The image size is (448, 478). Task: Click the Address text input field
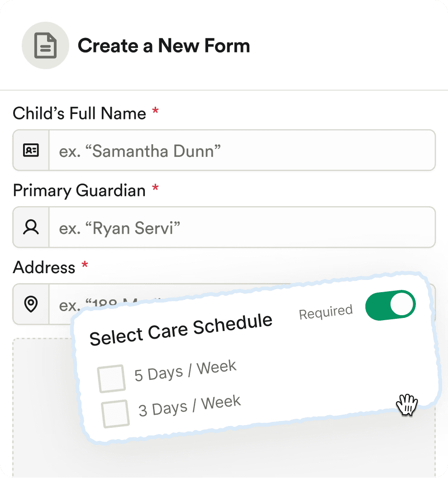tap(63, 304)
